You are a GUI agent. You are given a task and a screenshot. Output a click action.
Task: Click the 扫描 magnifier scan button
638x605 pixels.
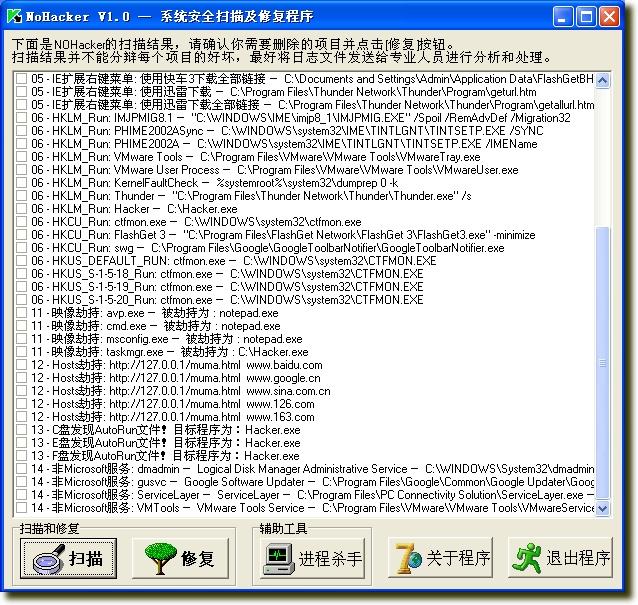click(69, 558)
